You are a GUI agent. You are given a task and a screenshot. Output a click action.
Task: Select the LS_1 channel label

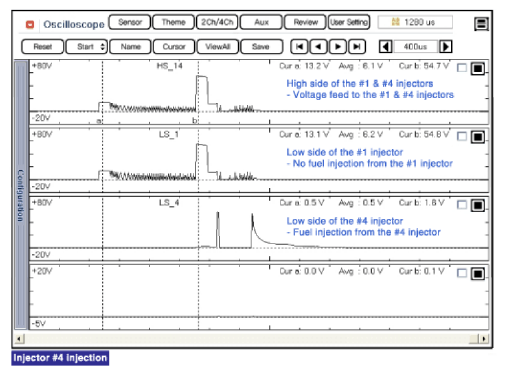tap(169, 134)
